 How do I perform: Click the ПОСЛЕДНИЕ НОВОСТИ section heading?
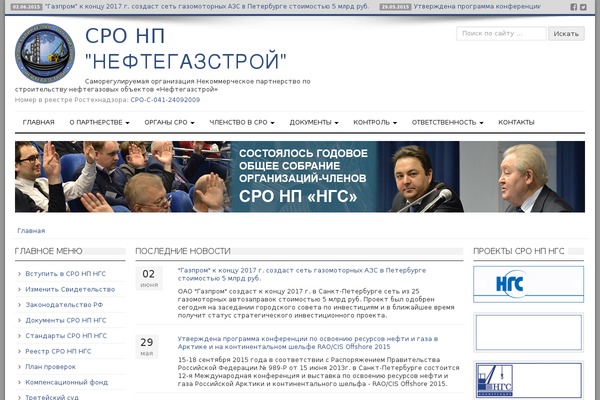[x=183, y=251]
